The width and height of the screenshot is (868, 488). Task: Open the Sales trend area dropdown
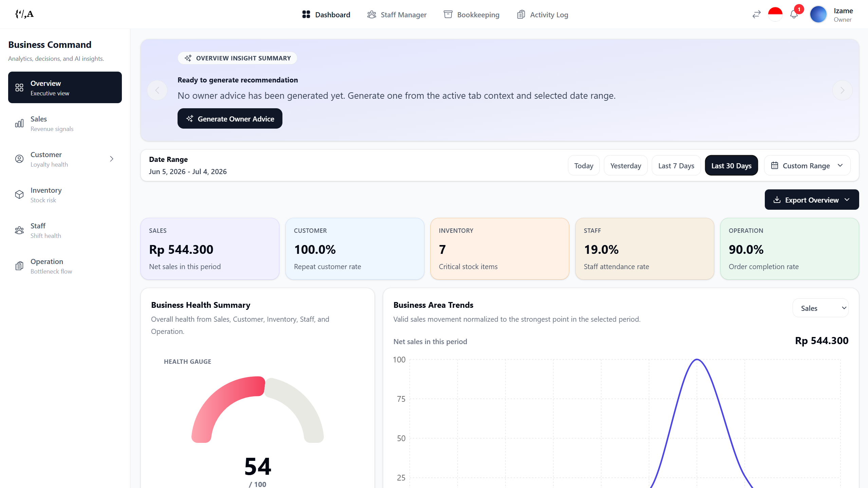[820, 308]
